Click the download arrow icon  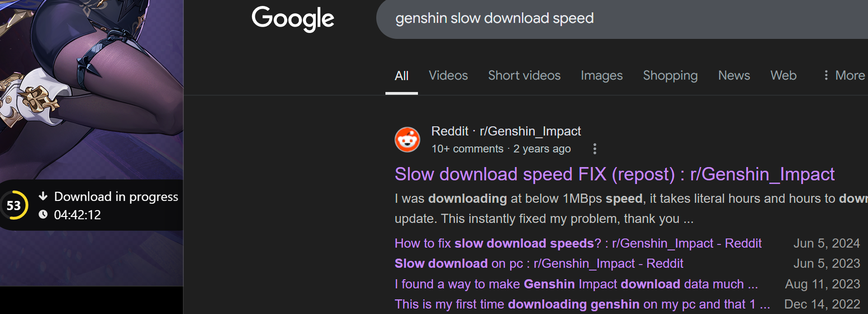click(43, 196)
